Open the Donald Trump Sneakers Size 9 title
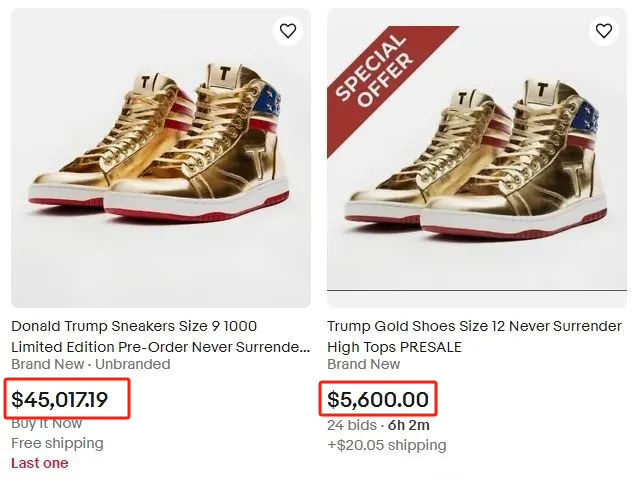 click(134, 326)
